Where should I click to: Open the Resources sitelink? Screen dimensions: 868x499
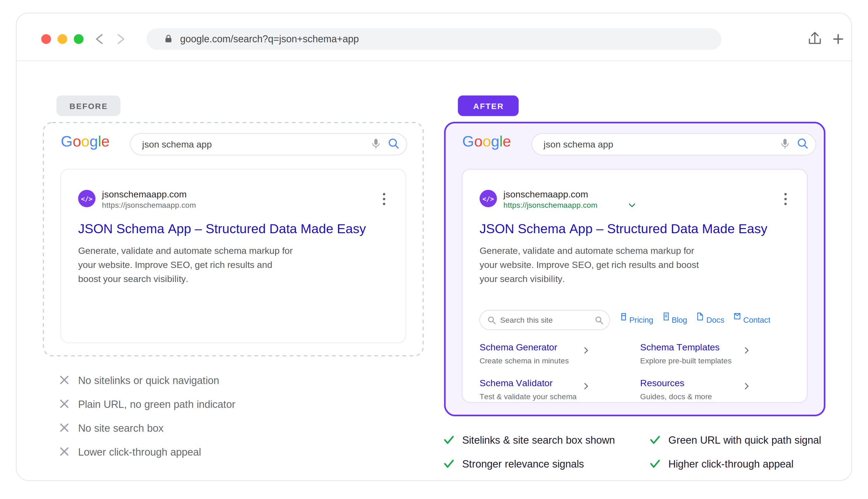[662, 383]
